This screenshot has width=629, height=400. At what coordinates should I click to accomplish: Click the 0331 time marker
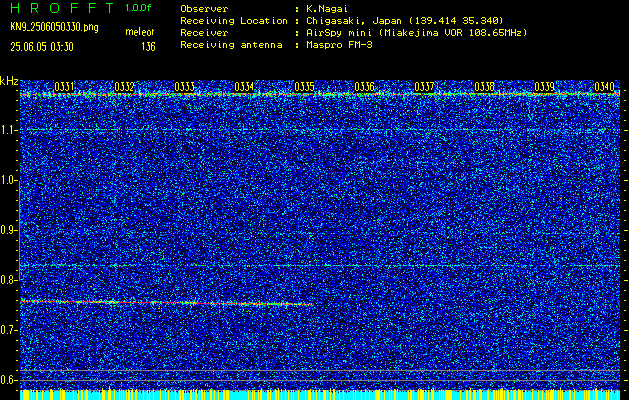click(64, 87)
